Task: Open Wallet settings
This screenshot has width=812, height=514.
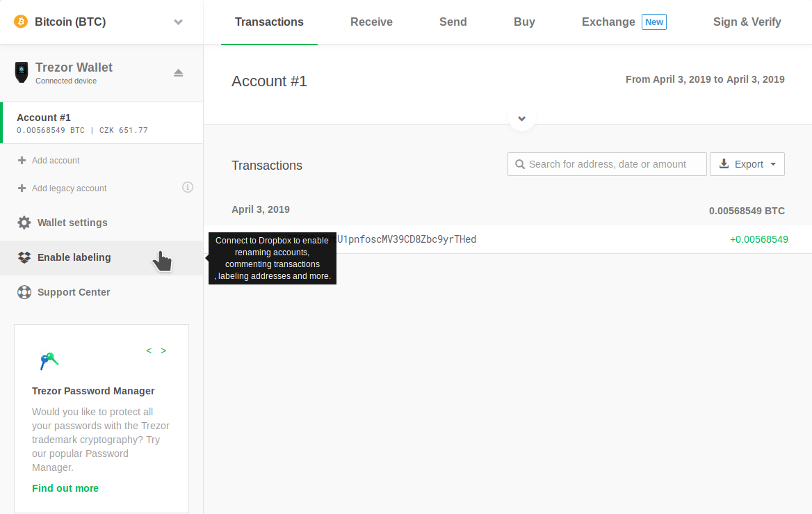Action: click(72, 223)
